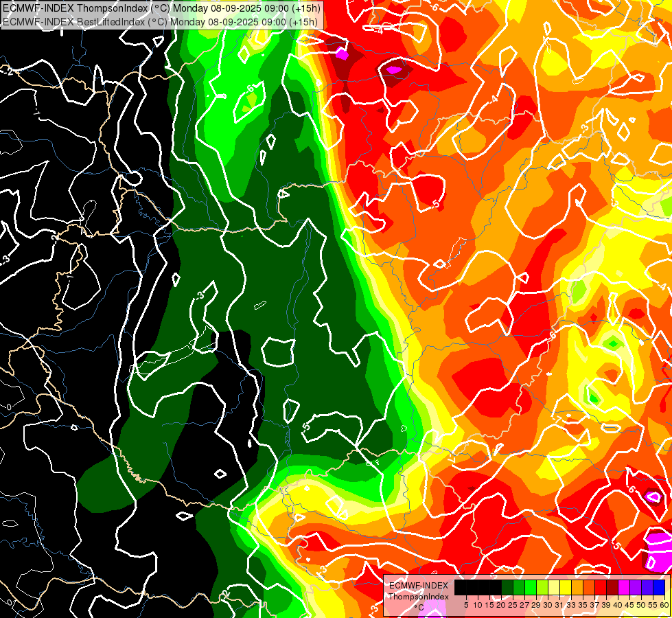Click the legend tick label 30
672x618 pixels.
point(548,605)
